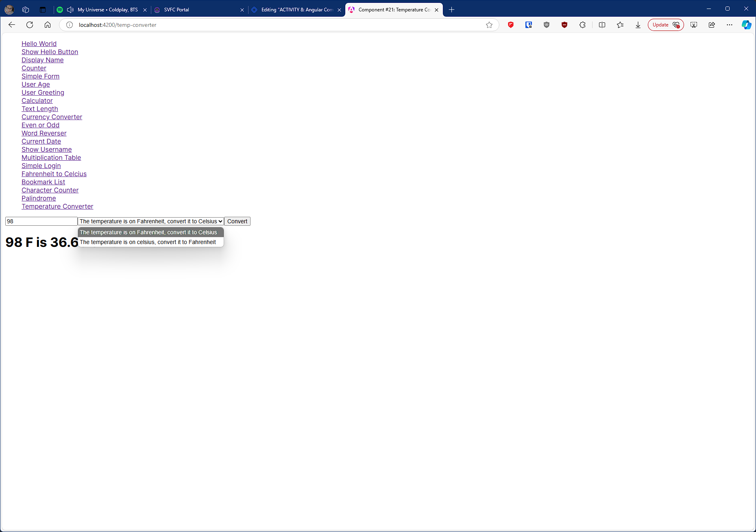Open the Extensions puzzle icon

coord(582,25)
